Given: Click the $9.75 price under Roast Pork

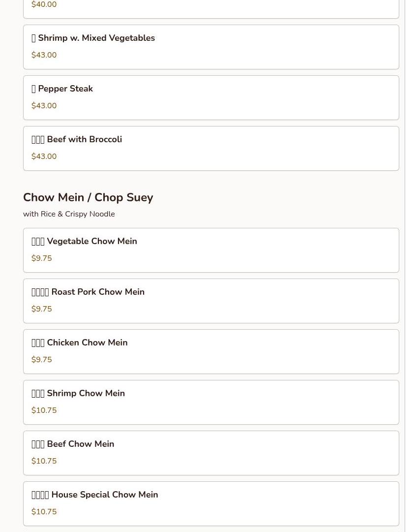Looking at the screenshot, I should (41, 309).
